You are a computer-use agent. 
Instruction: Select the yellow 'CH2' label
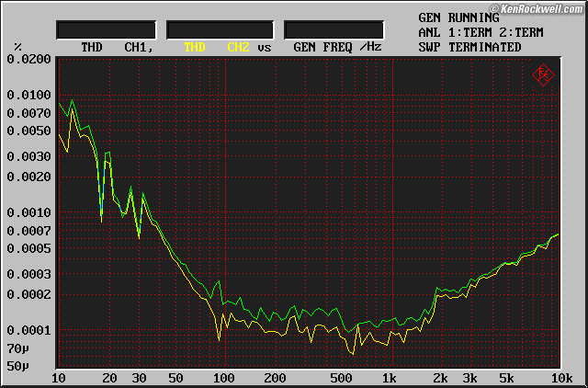(238, 47)
